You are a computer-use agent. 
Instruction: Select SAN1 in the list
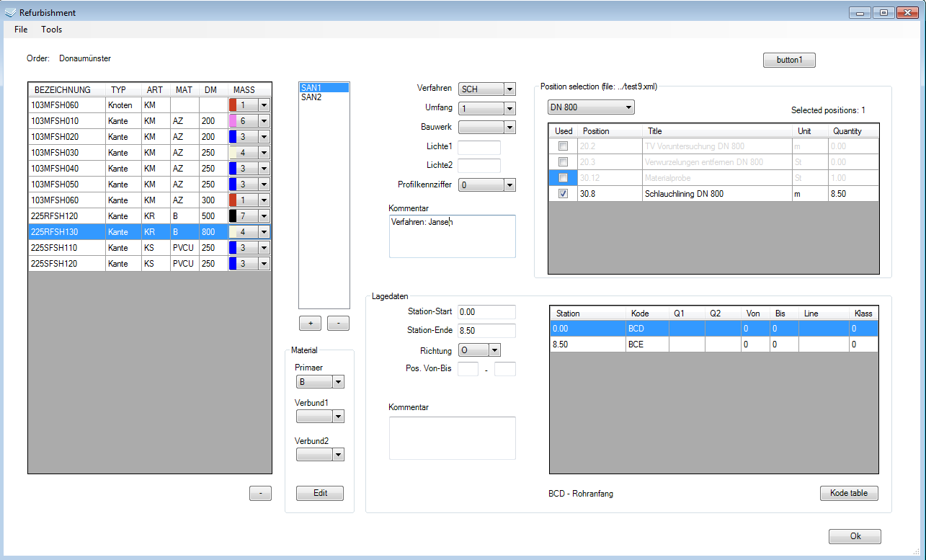[324, 87]
